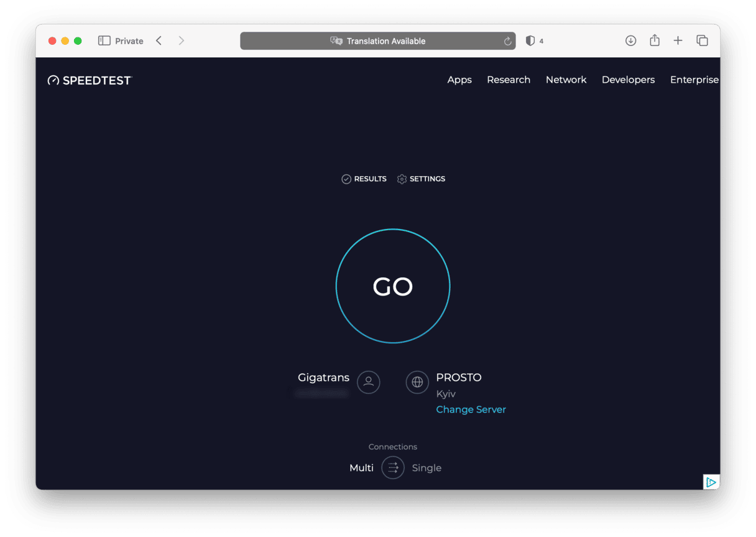756x537 pixels.
Task: Click the Speedtest logo
Action: (x=90, y=80)
